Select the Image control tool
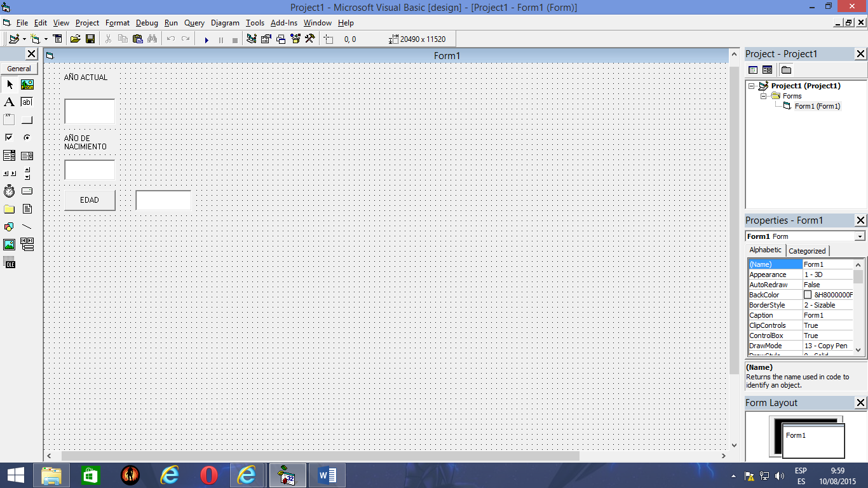This screenshot has height=488, width=868. point(9,244)
